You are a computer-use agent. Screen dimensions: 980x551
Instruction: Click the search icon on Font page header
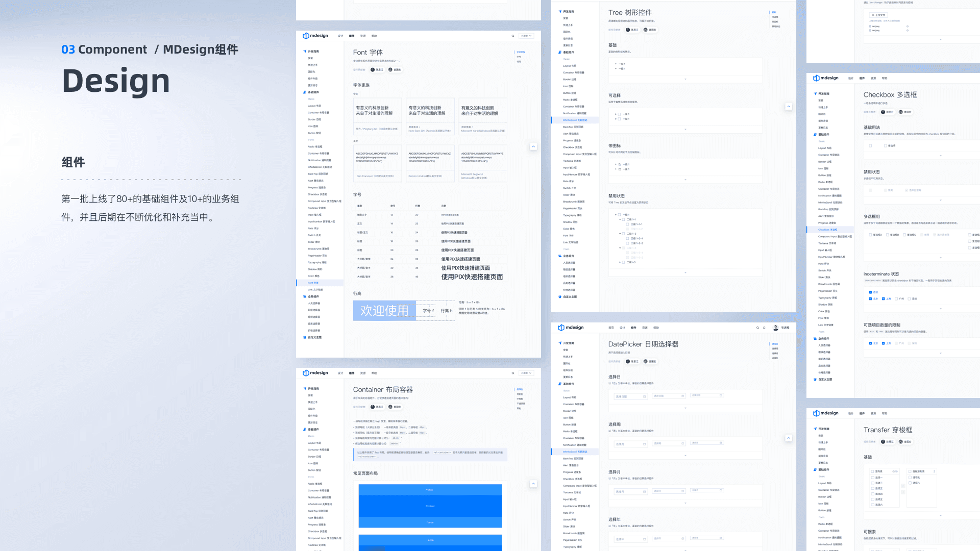pyautogui.click(x=513, y=36)
